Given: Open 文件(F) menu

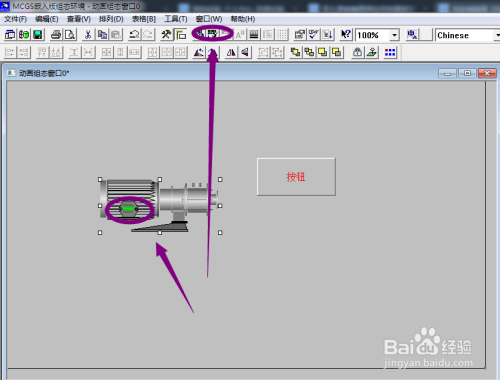Looking at the screenshot, I should (x=15, y=19).
